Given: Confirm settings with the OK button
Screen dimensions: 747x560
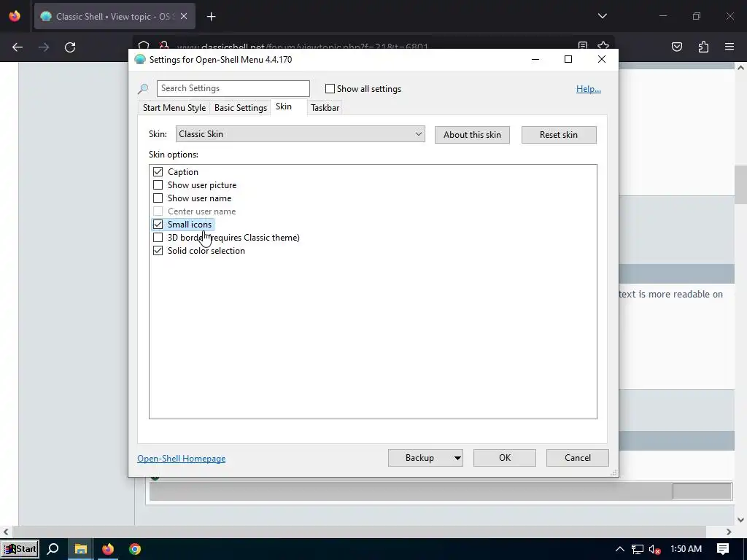Looking at the screenshot, I should coord(505,458).
